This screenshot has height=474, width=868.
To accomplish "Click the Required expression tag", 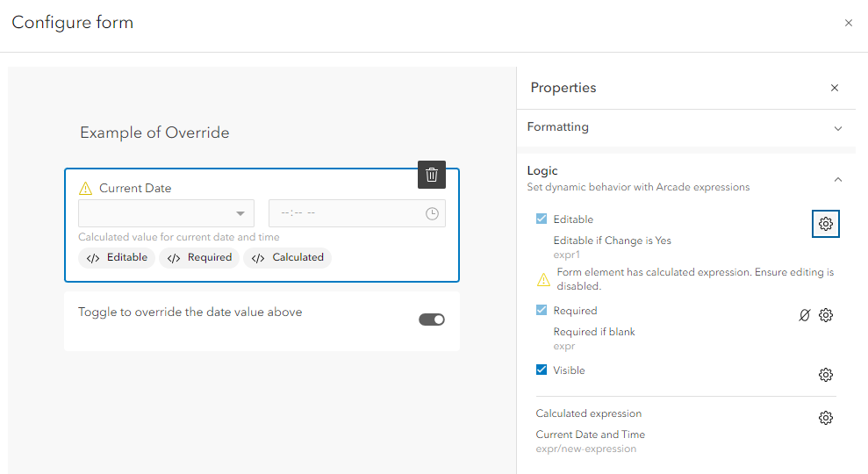I will [199, 258].
